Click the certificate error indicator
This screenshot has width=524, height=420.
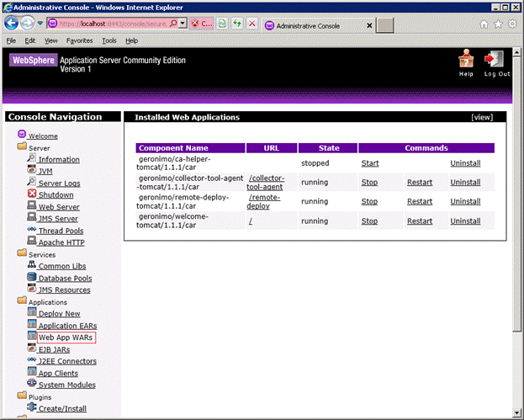coord(201,24)
